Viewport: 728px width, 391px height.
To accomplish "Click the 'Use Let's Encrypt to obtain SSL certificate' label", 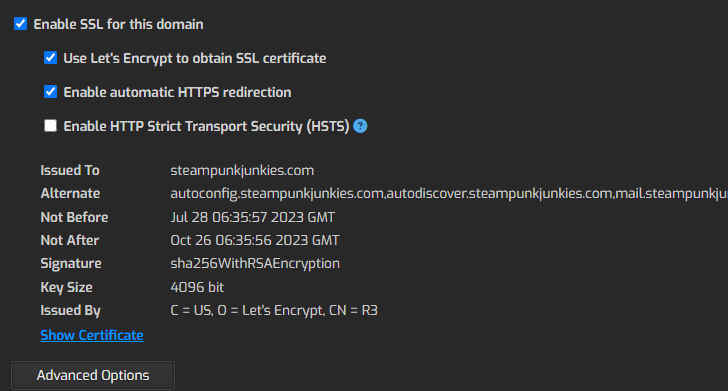I will click(x=195, y=59).
